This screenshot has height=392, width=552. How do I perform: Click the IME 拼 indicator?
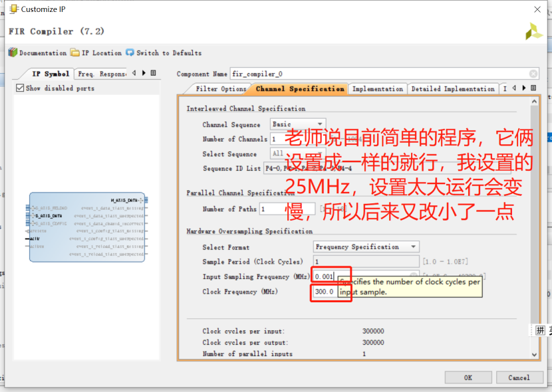(540, 330)
